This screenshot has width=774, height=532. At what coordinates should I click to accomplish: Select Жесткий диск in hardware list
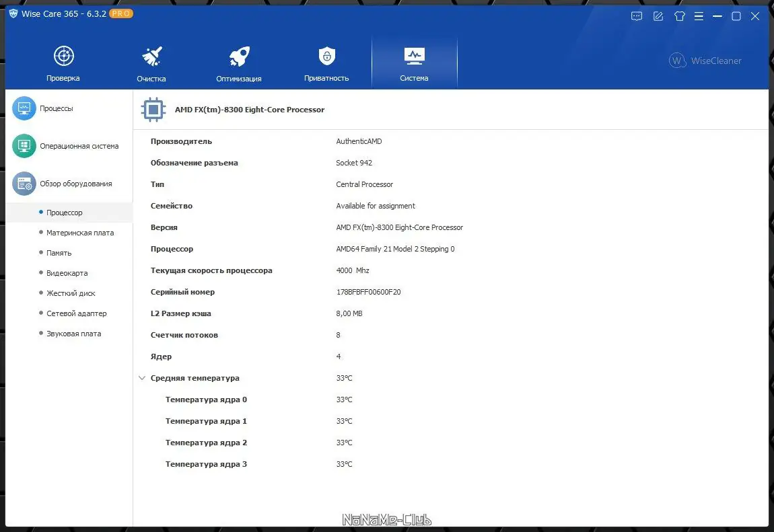click(71, 293)
